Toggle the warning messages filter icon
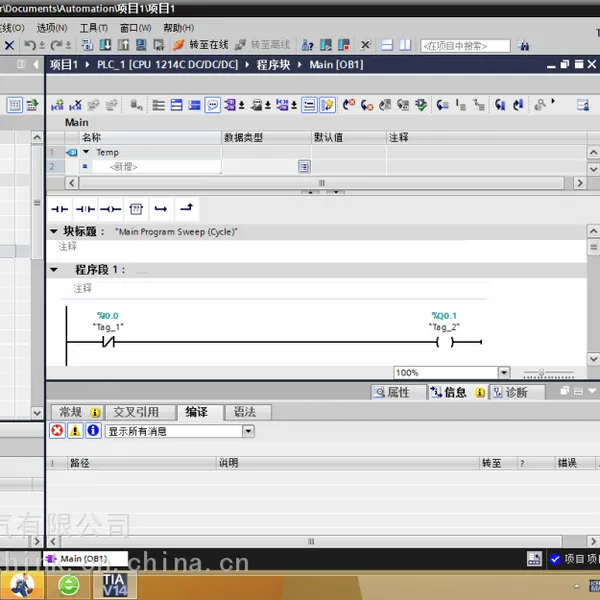600x600 pixels. [75, 430]
